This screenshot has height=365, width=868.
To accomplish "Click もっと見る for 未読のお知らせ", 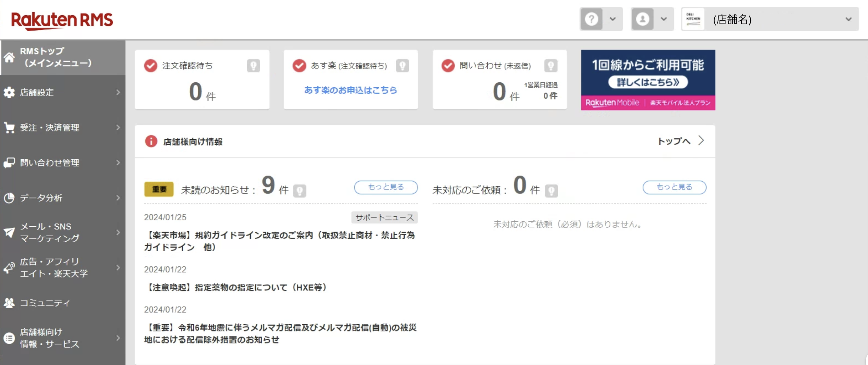I will tap(386, 187).
